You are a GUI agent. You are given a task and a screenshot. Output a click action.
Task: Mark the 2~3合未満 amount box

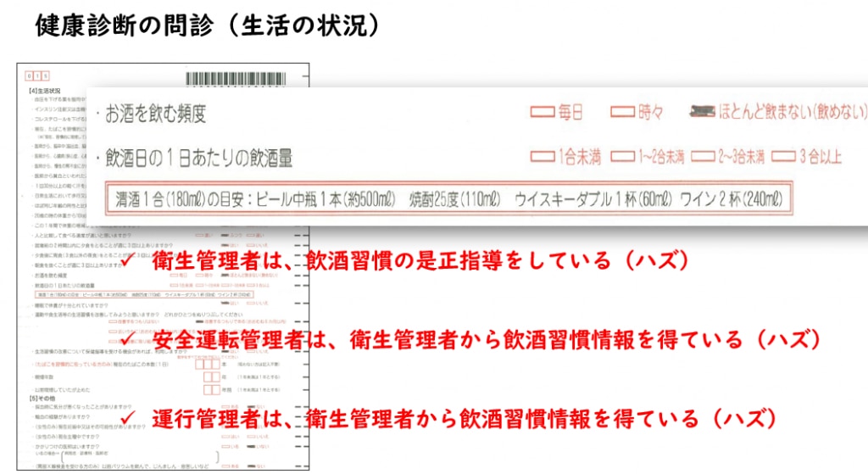point(704,156)
